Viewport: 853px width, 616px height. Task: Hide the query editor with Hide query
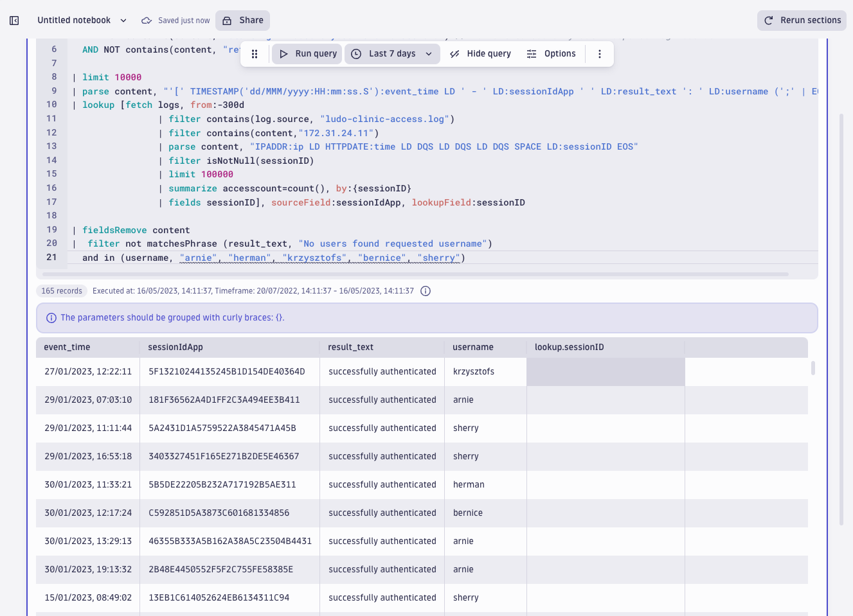tap(480, 54)
